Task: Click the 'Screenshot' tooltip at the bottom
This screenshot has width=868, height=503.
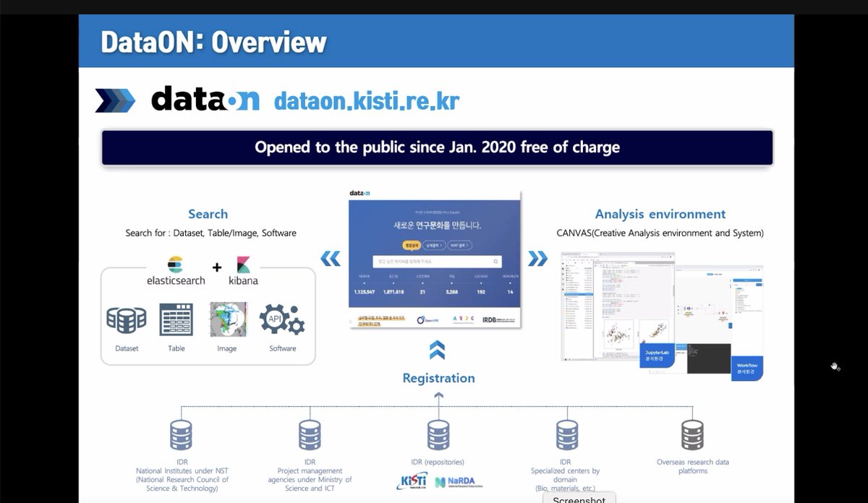Action: (x=579, y=498)
